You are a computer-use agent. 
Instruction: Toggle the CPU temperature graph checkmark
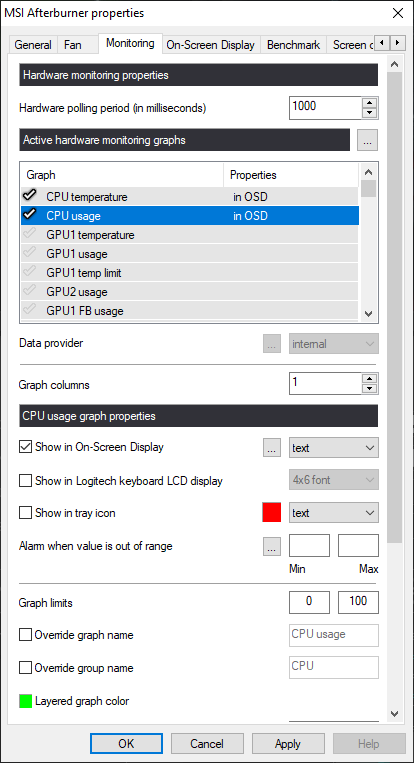(x=30, y=196)
